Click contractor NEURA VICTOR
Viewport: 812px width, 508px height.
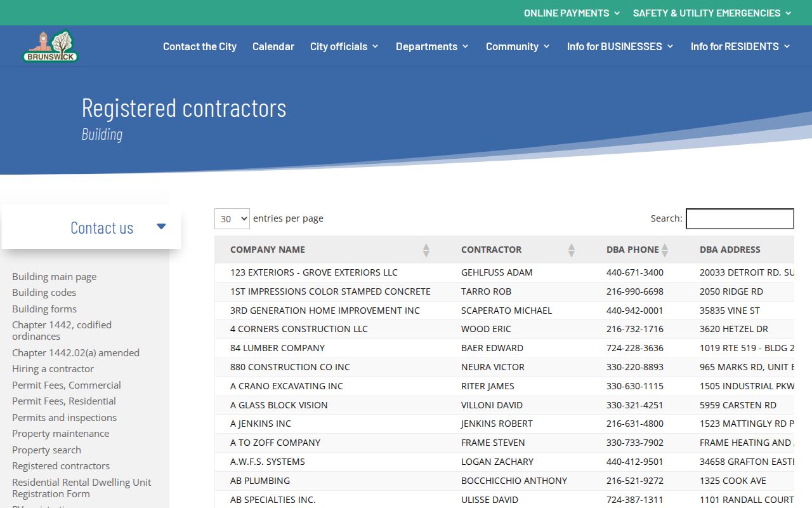pyautogui.click(x=493, y=367)
